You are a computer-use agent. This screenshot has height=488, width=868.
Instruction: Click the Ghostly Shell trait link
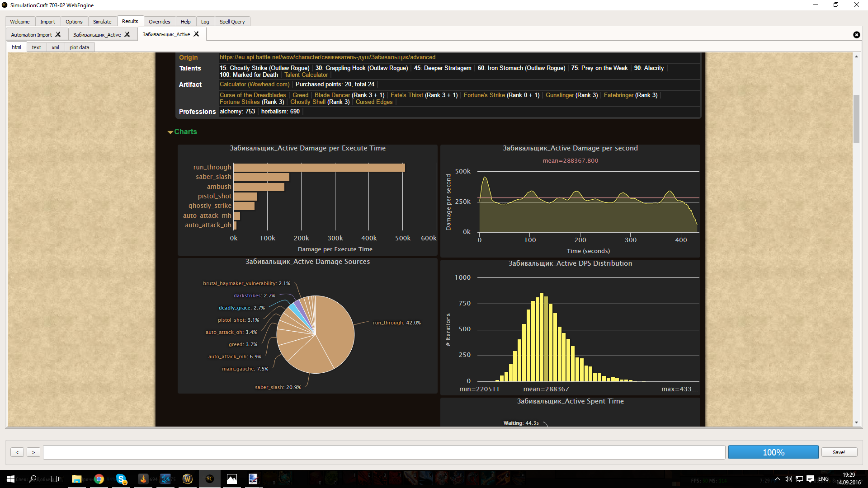308,102
